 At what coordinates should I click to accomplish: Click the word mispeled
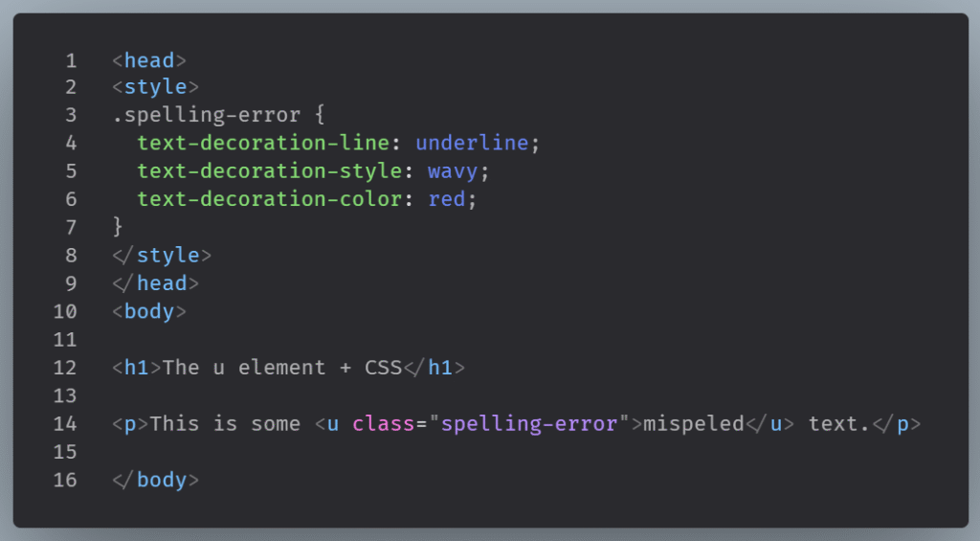[693, 423]
